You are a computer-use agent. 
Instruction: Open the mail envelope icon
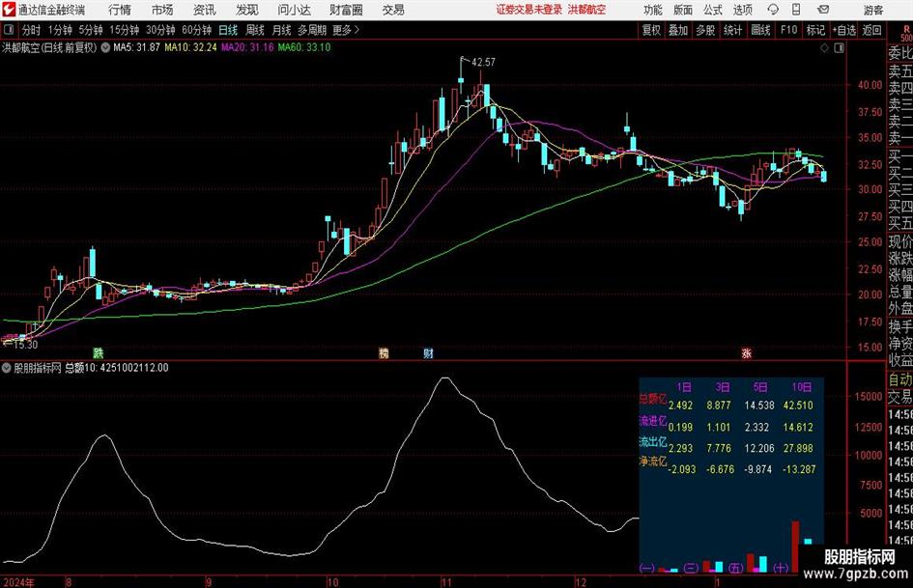[823, 10]
